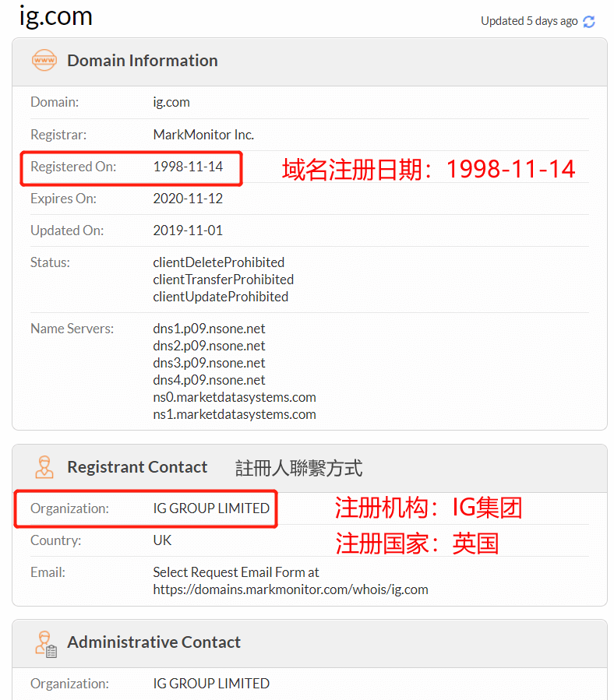Screen dimensions: 614x700
Task: Click the Registrant Contact heading
Action: [137, 467]
